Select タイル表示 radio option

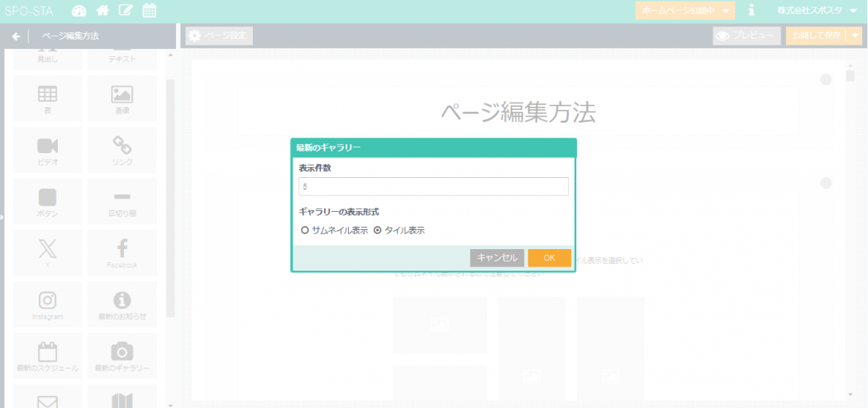point(378,231)
